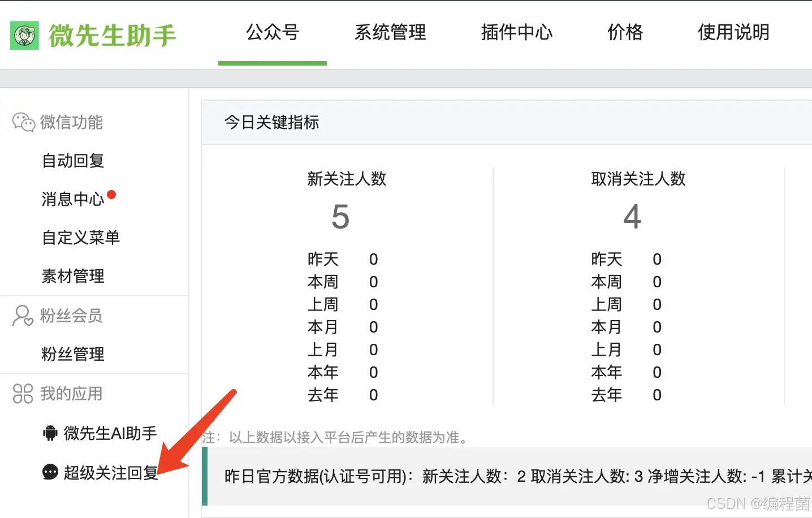This screenshot has width=812, height=518.
Task: Click 本周 row under 新关注人数
Action: pos(343,282)
